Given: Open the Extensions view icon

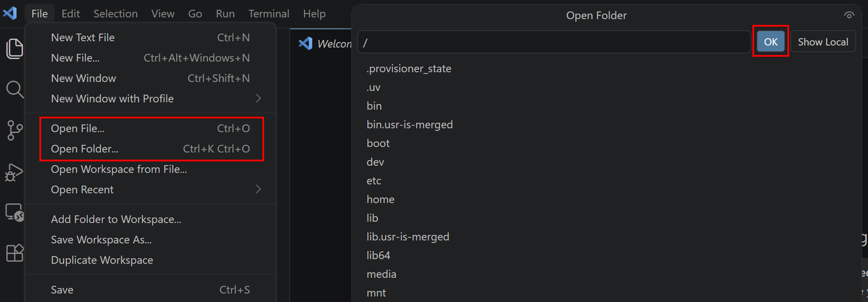Looking at the screenshot, I should point(15,253).
